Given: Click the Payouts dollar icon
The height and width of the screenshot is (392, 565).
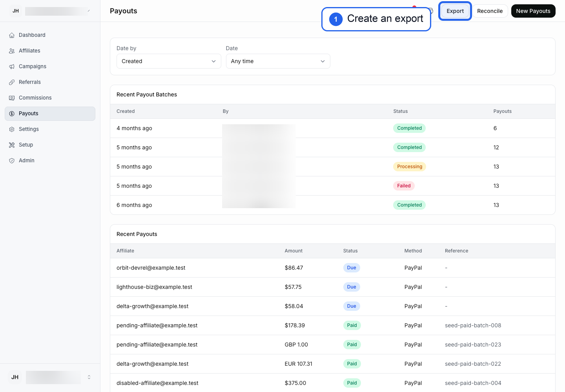Looking at the screenshot, I should pos(12,114).
